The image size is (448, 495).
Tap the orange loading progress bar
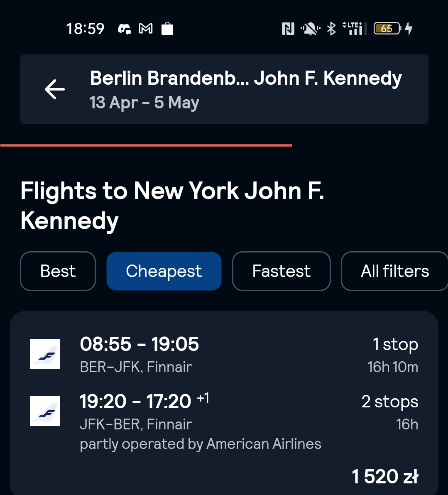pos(146,145)
